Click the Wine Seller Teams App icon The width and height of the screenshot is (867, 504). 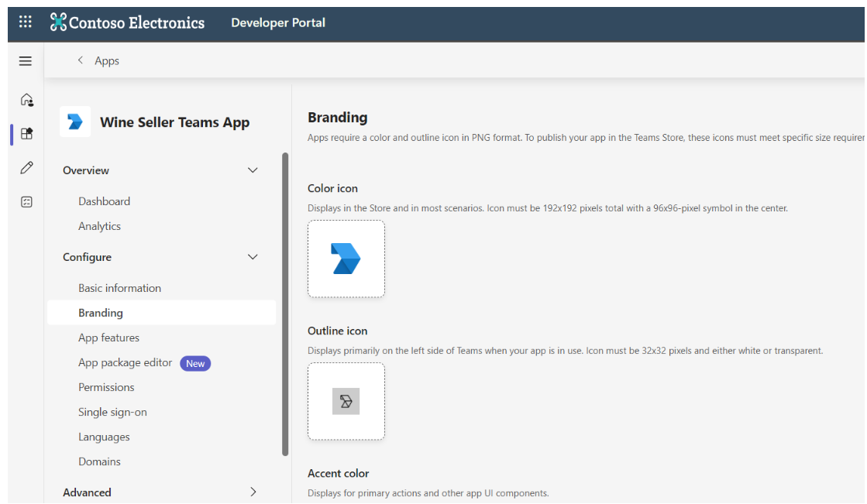coord(75,122)
